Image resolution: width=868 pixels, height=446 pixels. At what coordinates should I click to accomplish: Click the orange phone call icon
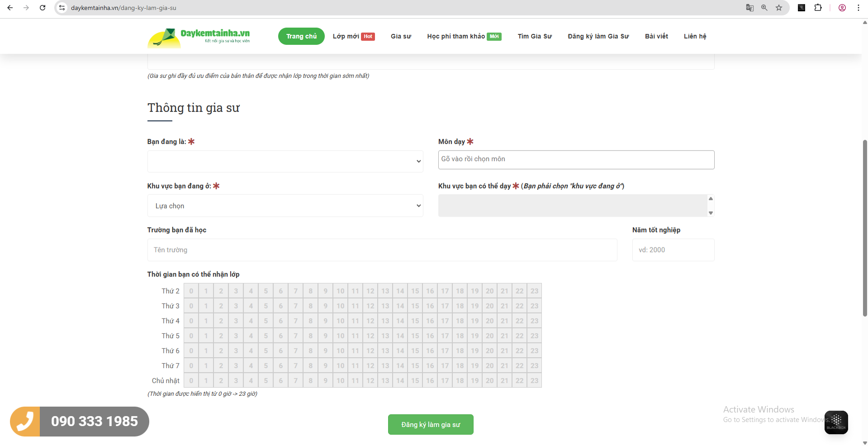(x=25, y=421)
